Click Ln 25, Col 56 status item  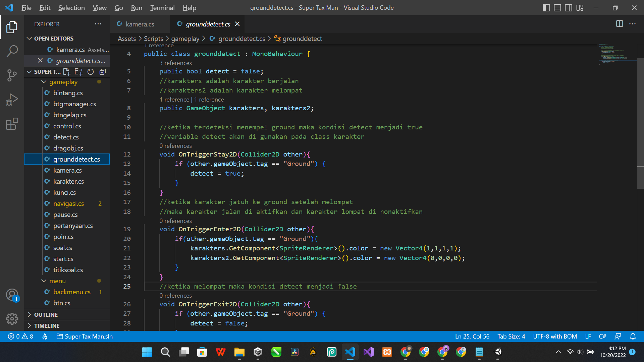pyautogui.click(x=472, y=336)
